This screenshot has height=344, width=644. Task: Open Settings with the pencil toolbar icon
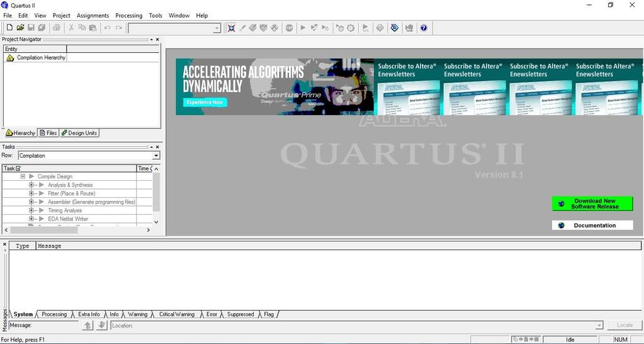coord(242,28)
